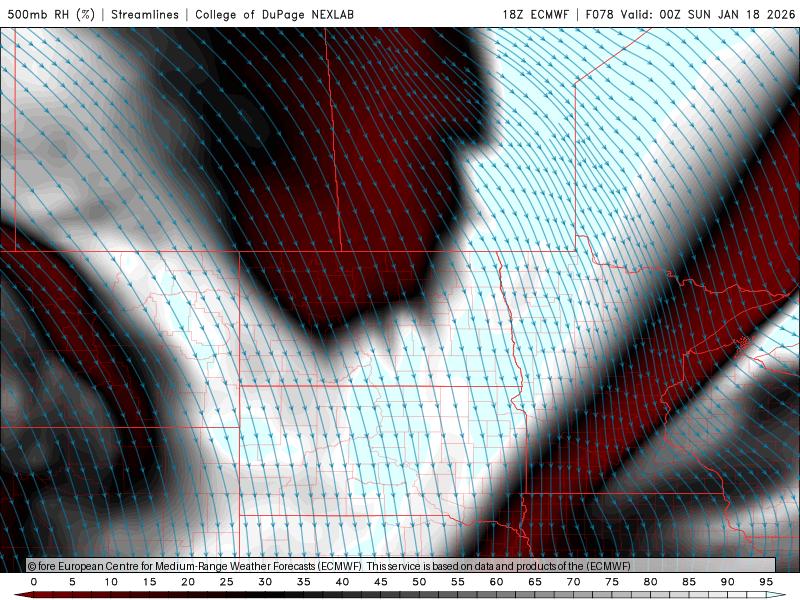The height and width of the screenshot is (600, 800).
Task: Click the "5" label on the color scale
Action: coord(72,582)
